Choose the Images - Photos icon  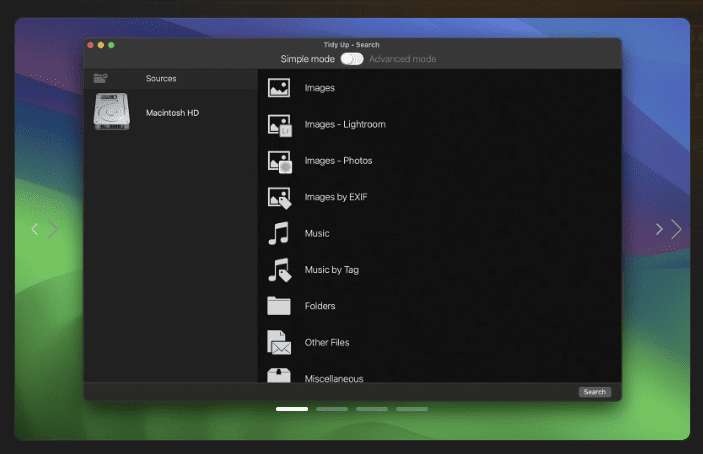pyautogui.click(x=280, y=162)
